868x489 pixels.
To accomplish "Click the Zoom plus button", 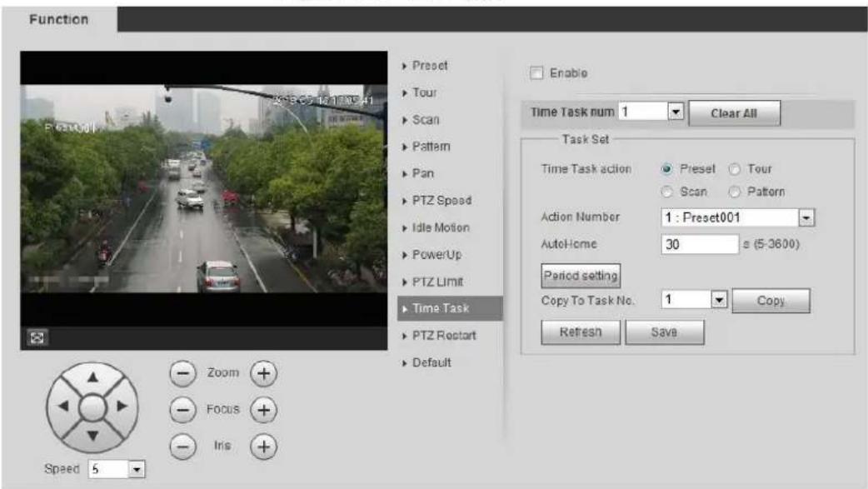I will [263, 373].
